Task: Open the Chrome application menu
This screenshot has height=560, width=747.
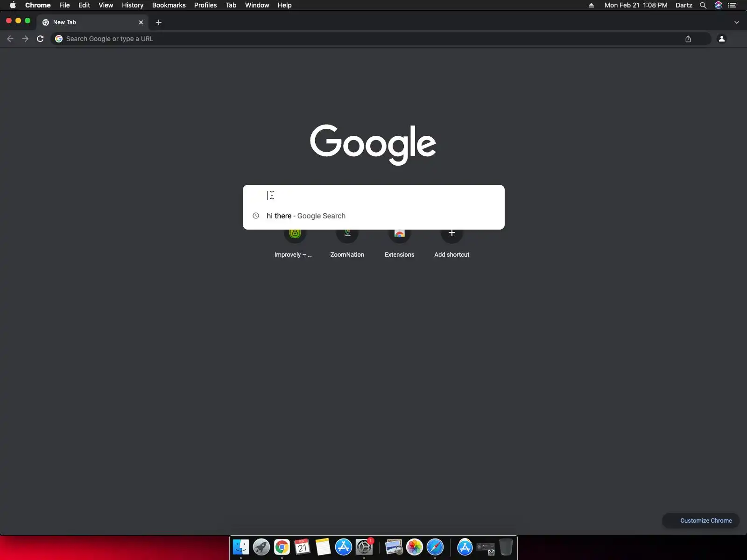Action: point(38,5)
